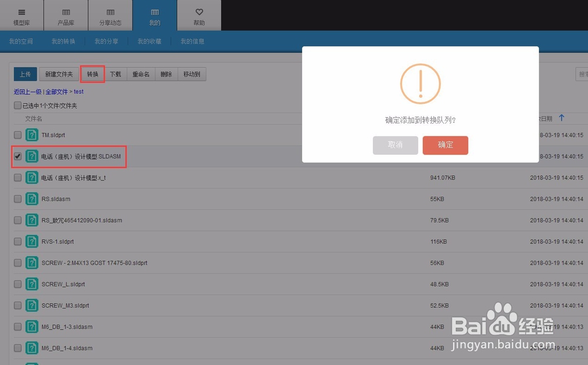Click the M6_DB_1-4.sldasm file icon
The height and width of the screenshot is (365, 588).
[32, 348]
